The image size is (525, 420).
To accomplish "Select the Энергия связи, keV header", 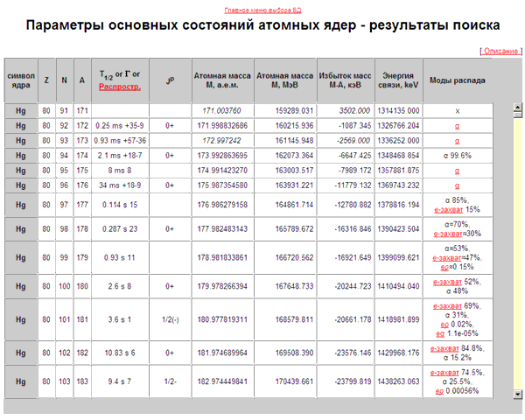I will coord(398,80).
